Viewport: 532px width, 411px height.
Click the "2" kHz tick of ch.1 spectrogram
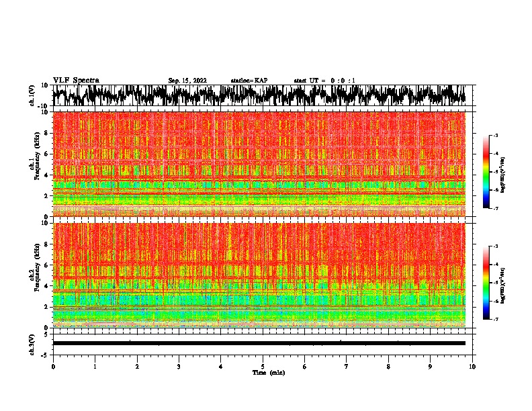tap(46, 195)
